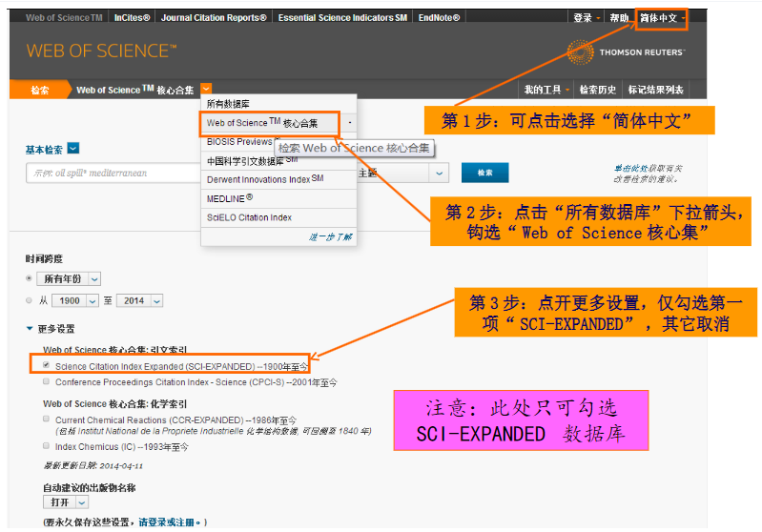Click the orange 检索 breadcrumb arrow
Viewport: 762px width, 532px height.
tap(40, 91)
